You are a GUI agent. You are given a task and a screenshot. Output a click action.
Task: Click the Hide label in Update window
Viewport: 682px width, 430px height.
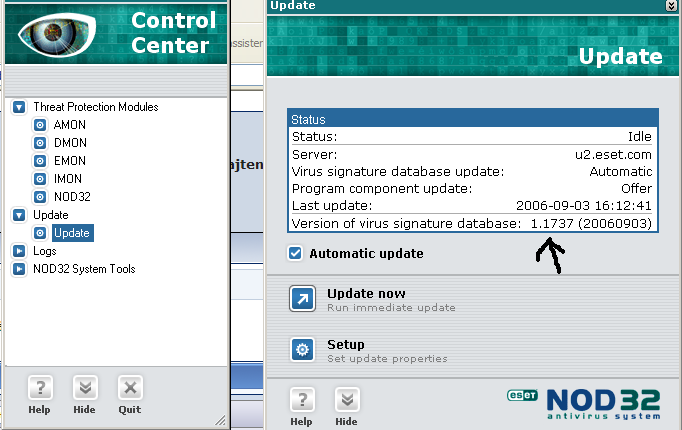click(x=346, y=421)
